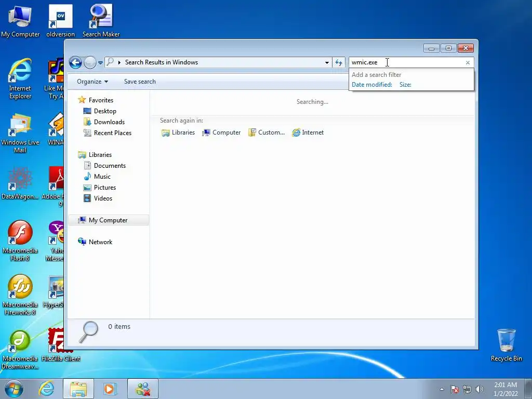This screenshot has height=399, width=532.
Task: Click the volume speaker tray icon
Action: coord(480,389)
